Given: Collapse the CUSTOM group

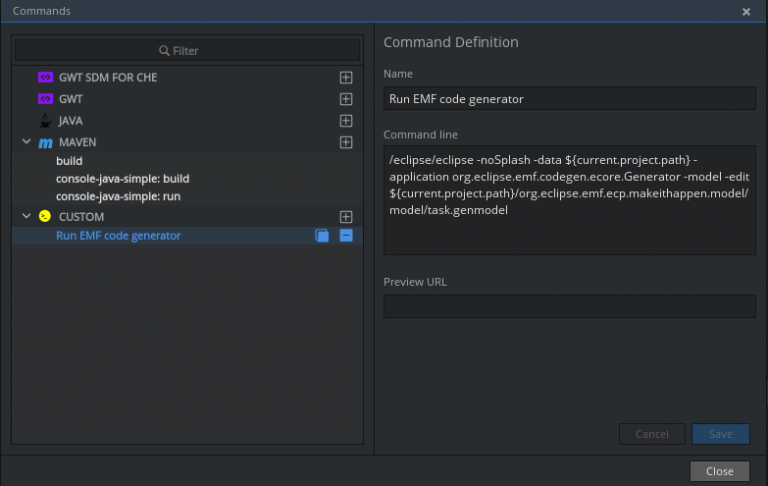Looking at the screenshot, I should (x=27, y=216).
